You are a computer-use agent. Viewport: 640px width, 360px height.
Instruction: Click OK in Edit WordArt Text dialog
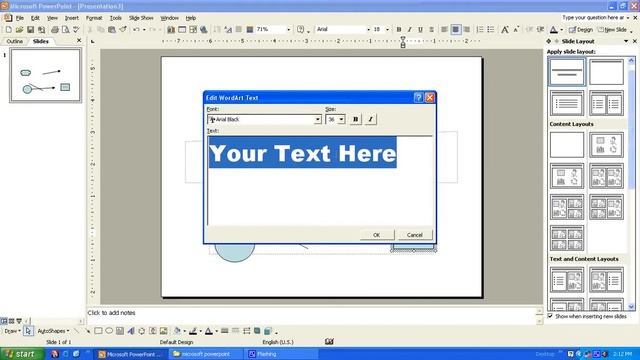tap(377, 235)
